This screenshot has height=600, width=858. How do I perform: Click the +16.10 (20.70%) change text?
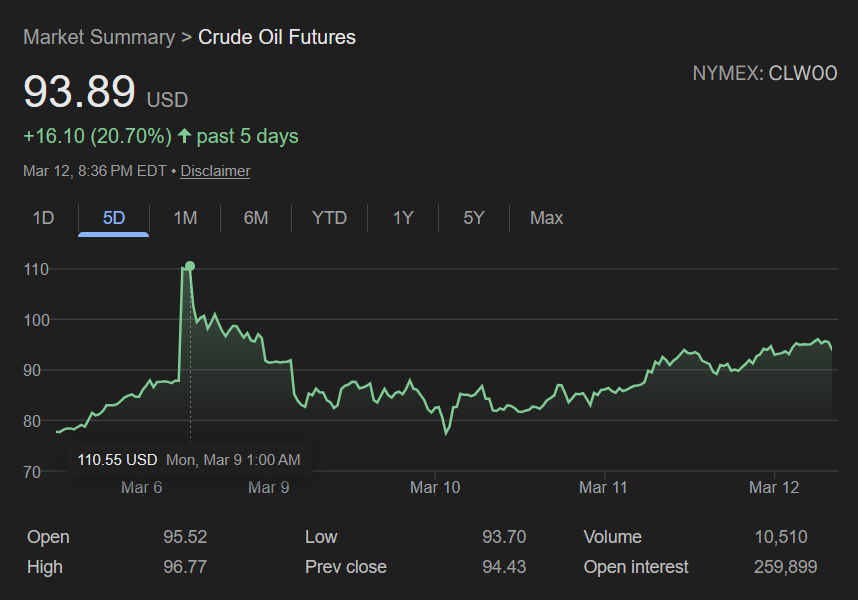(97, 136)
